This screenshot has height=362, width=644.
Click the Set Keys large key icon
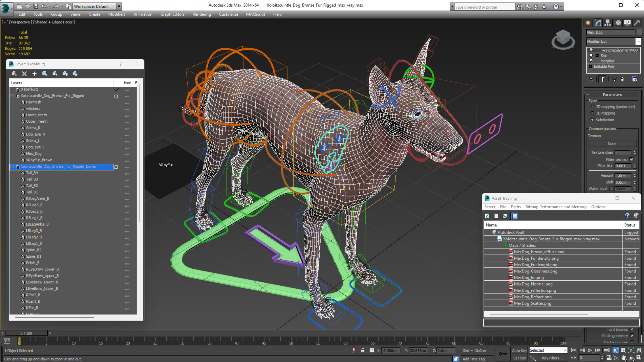coord(503,354)
